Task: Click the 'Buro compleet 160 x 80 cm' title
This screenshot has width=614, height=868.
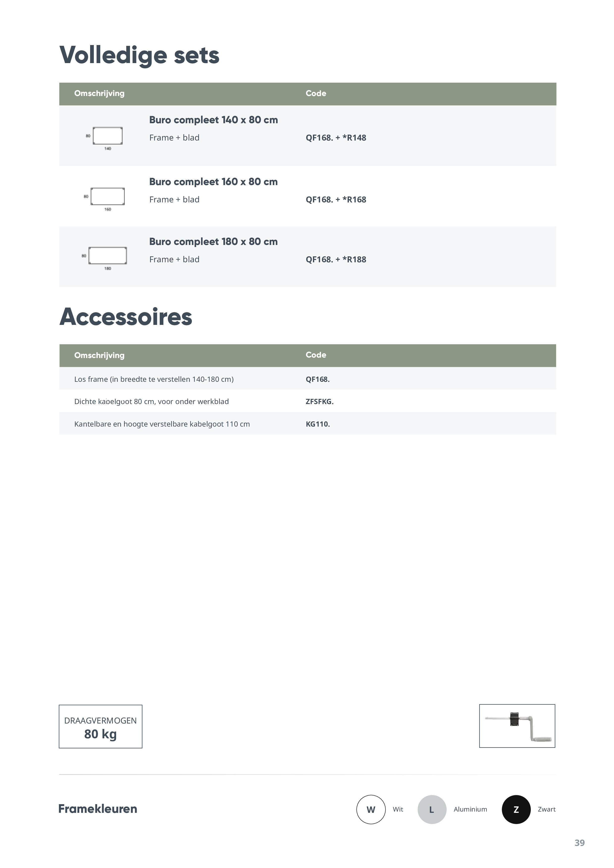Action: [x=213, y=182]
